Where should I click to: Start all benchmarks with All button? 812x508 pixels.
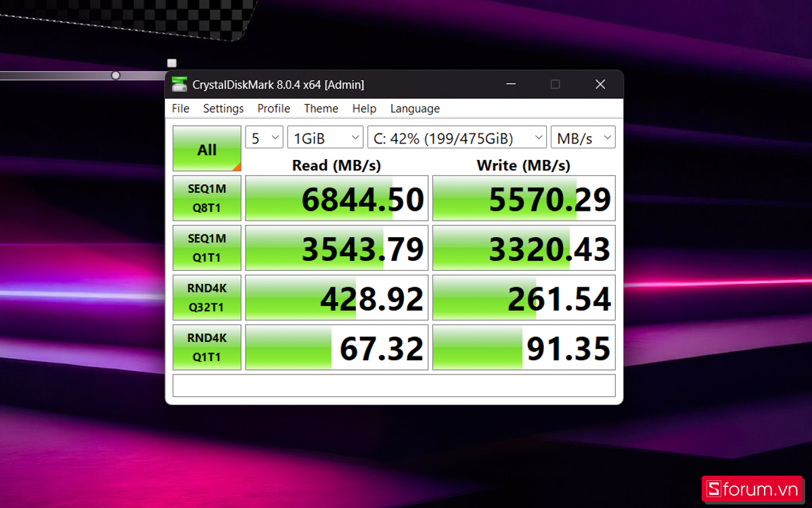pos(207,148)
